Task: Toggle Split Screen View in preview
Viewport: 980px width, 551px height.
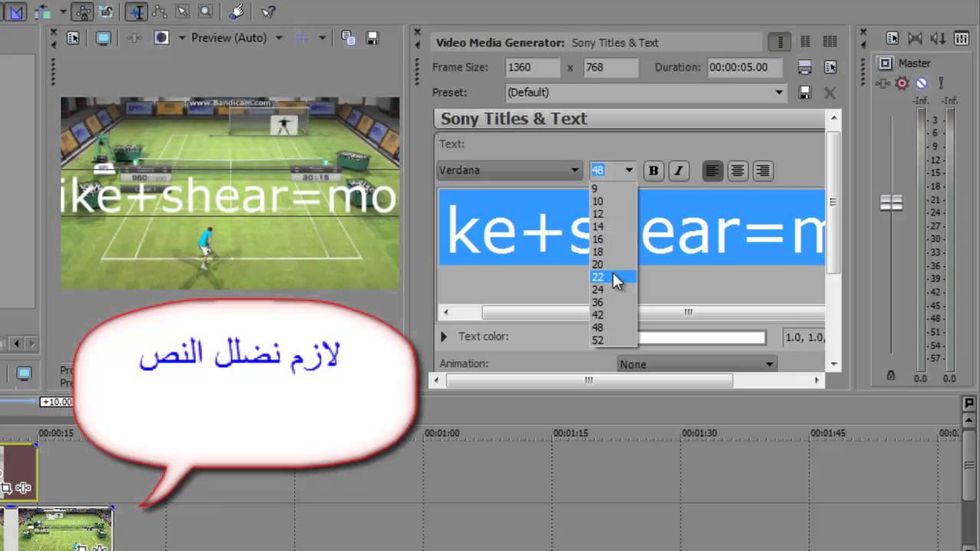Action: 162,37
